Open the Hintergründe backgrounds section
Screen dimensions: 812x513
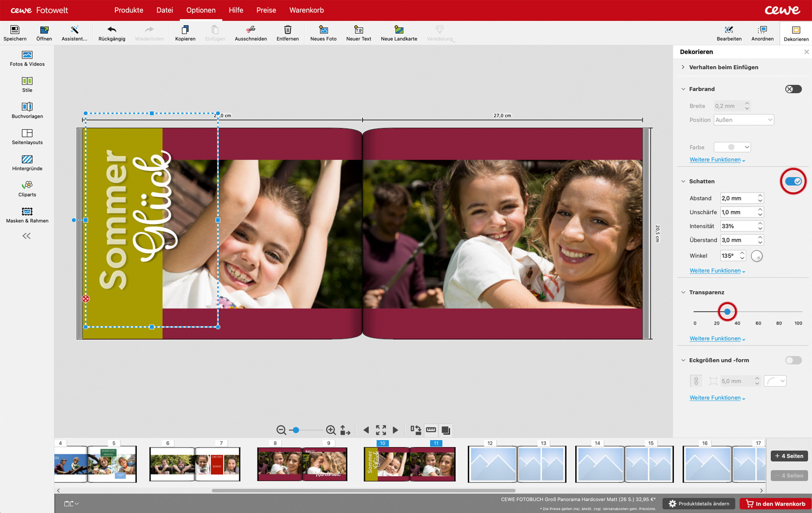pos(27,163)
